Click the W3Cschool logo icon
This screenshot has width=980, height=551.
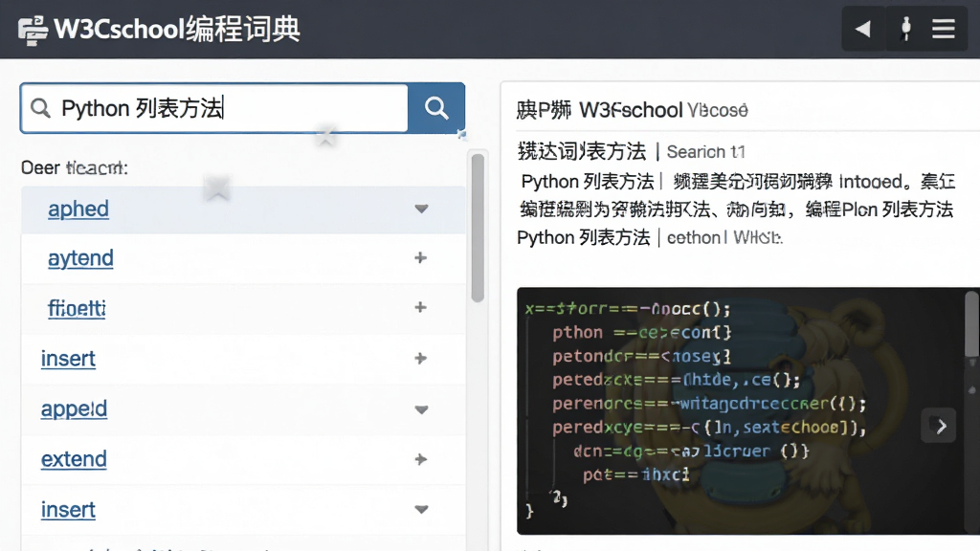point(33,31)
